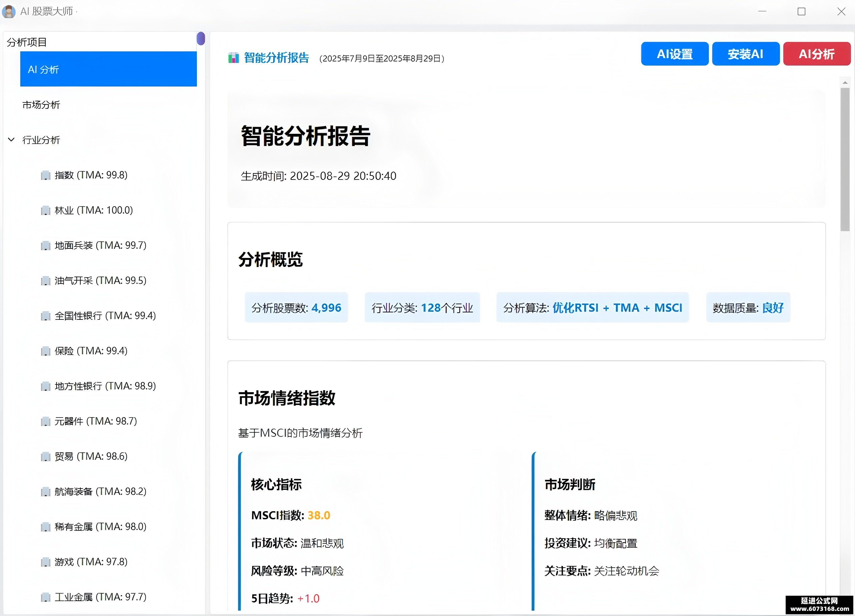The image size is (855, 616).
Task: Click the icon next to 林业 (TMA: 100.0)
Action: coord(46,210)
